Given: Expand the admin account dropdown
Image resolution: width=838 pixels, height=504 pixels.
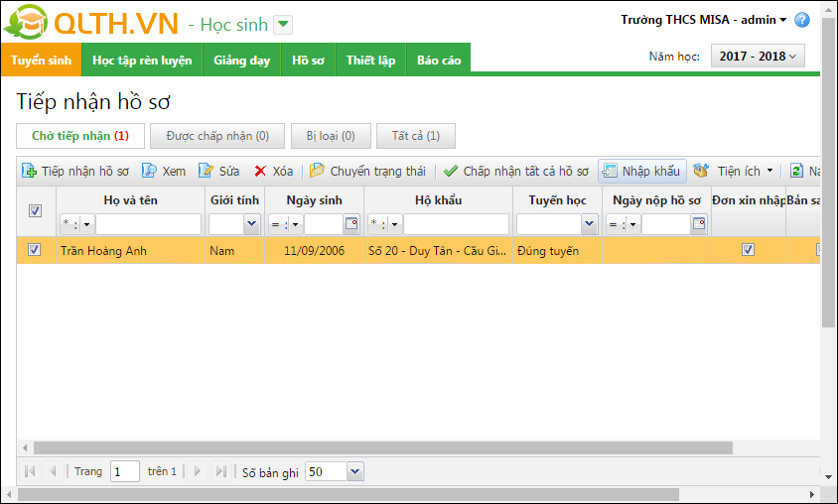Looking at the screenshot, I should [x=783, y=20].
